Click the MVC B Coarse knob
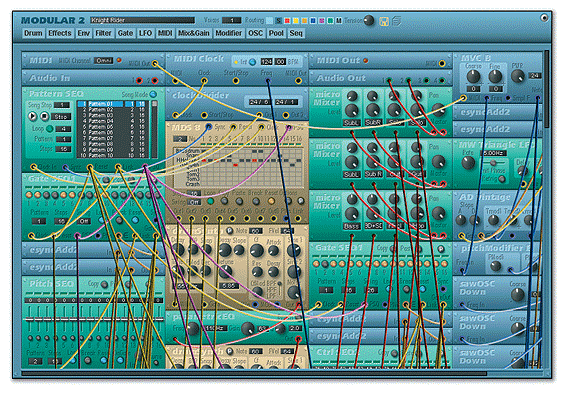The height and width of the screenshot is (395, 567). tap(473, 76)
